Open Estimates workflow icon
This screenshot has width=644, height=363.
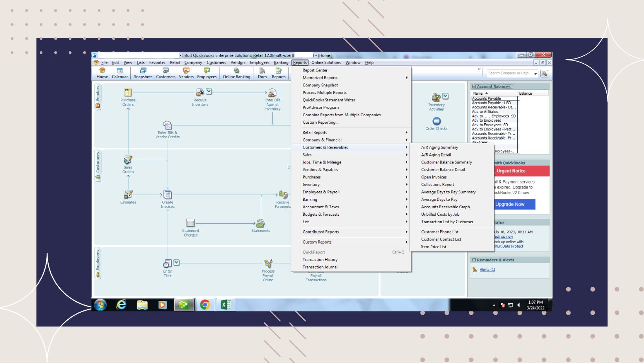(128, 195)
